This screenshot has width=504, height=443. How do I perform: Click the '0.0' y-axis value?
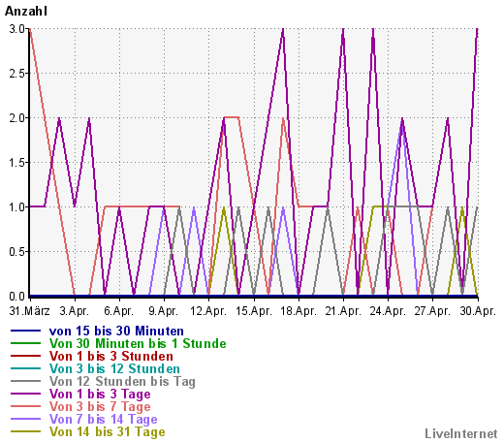tap(16, 297)
